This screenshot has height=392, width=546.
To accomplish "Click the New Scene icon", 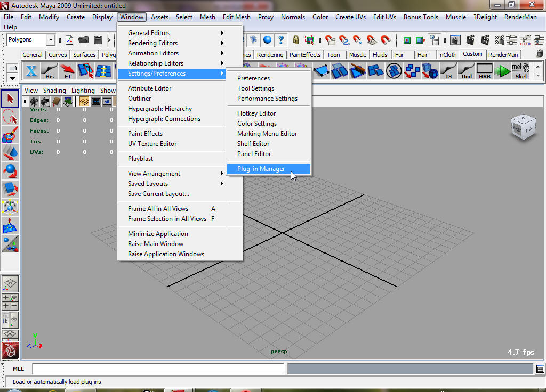I will [69, 40].
